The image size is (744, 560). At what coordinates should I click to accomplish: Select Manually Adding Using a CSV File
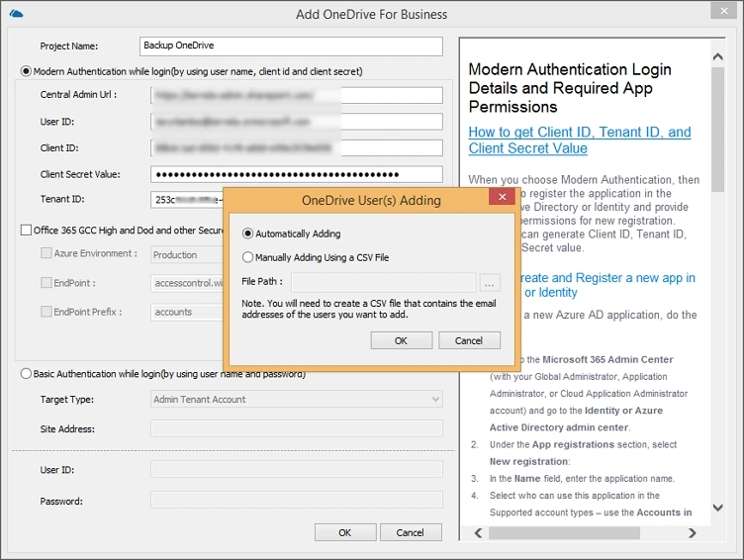316,257
